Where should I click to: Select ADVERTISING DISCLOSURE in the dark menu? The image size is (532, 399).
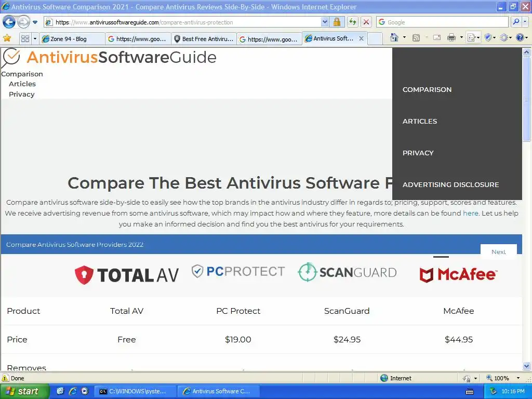coord(450,184)
